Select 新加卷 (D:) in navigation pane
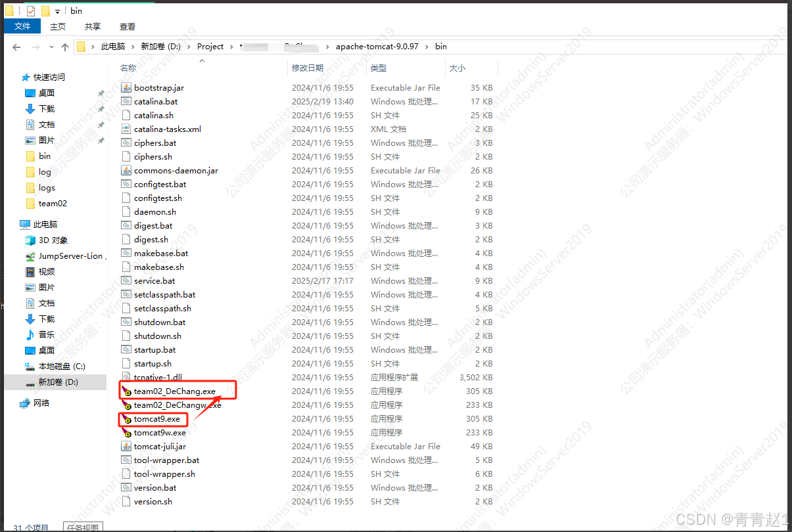792x532 pixels. (x=58, y=382)
